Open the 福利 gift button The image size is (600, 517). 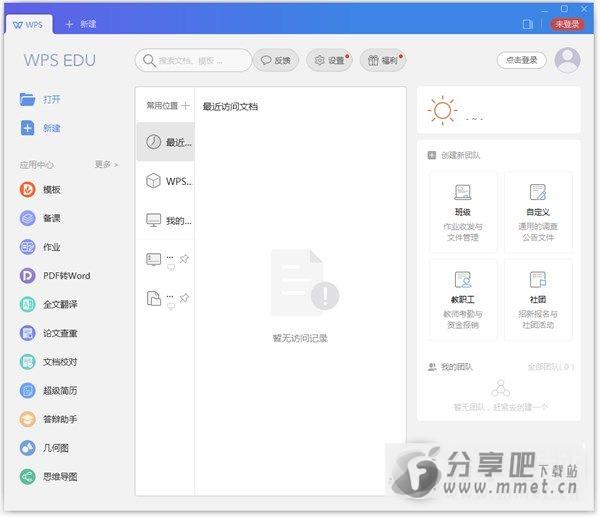coord(383,60)
